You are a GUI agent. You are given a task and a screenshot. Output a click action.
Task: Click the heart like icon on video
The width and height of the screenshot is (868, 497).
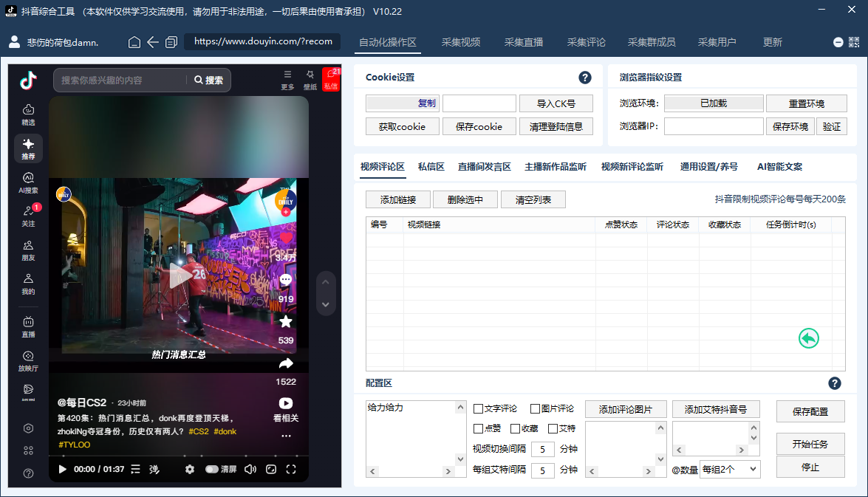[x=286, y=238]
